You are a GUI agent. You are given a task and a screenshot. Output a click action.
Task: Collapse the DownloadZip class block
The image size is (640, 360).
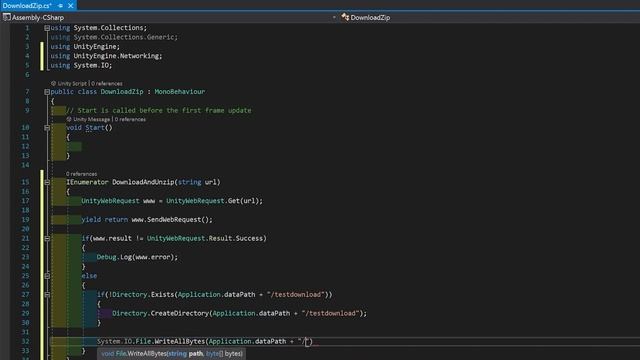[x=47, y=92]
